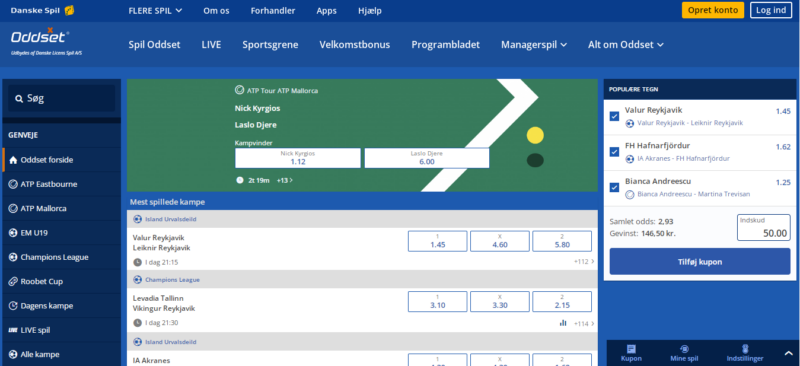
Task: Click the tennis icon beside ATP Eastbourne
Action: click(x=13, y=184)
